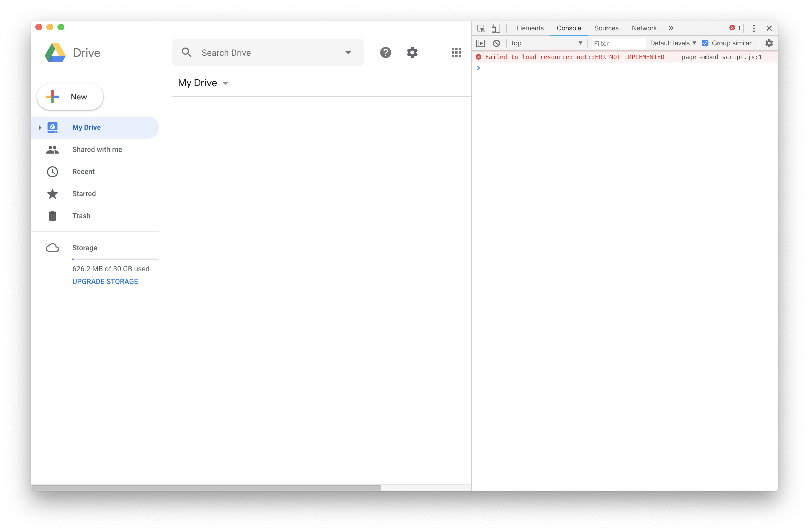The image size is (809, 532).
Task: Expand the My Drive tree in sidebar
Action: [40, 127]
